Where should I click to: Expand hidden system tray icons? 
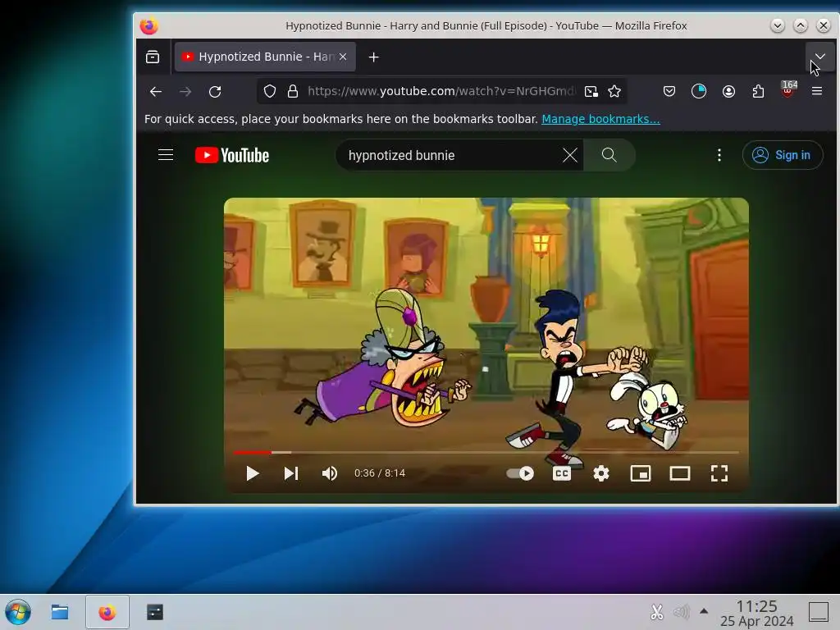point(704,611)
